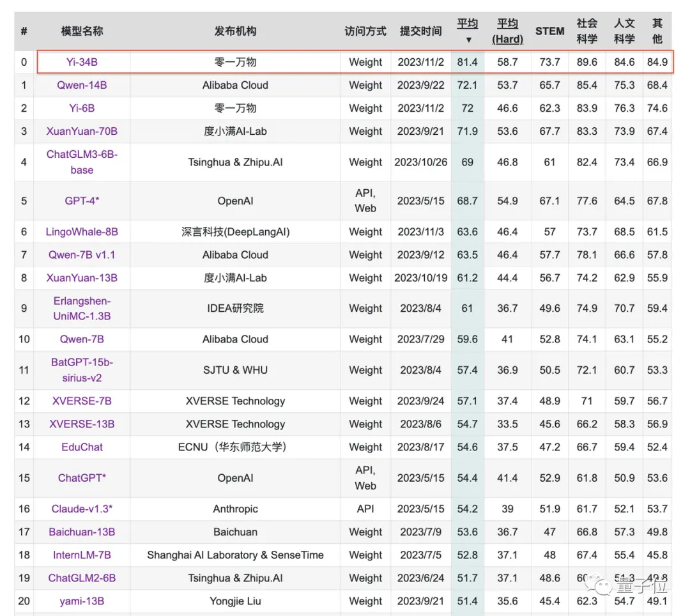The height and width of the screenshot is (616, 690).
Task: Select Claude-v1.3* Hard score 39
Action: 507,509
